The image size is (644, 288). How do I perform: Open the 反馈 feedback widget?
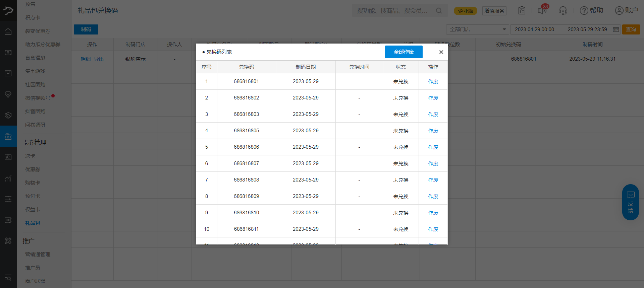[631, 202]
